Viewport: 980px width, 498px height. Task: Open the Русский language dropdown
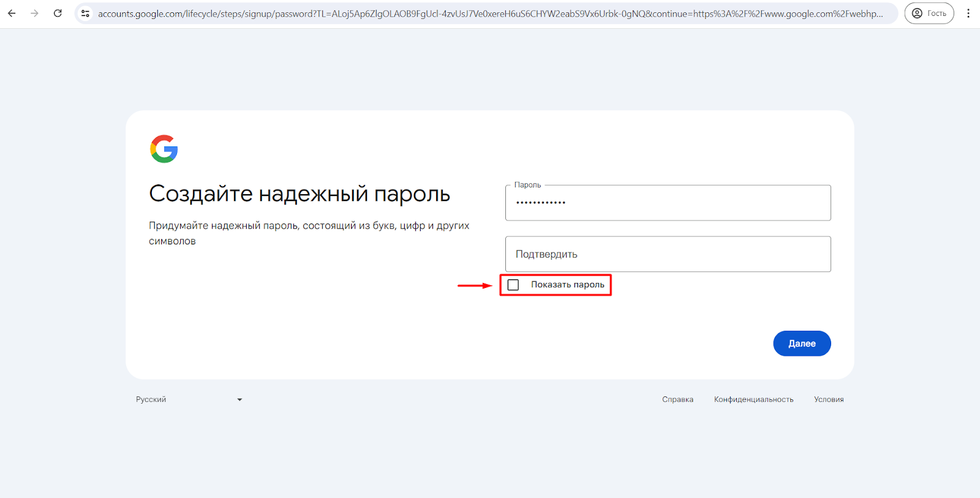[189, 399]
